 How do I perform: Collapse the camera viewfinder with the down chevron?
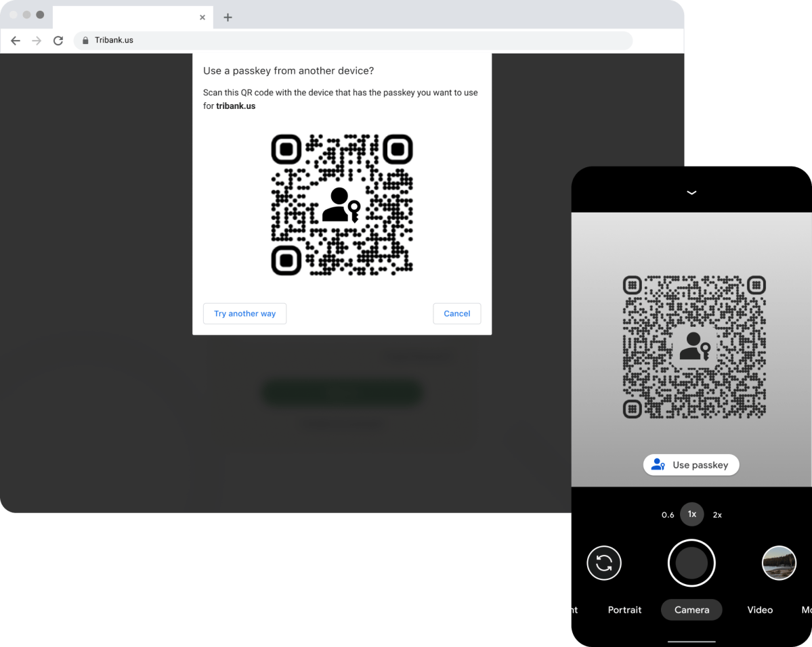click(691, 192)
